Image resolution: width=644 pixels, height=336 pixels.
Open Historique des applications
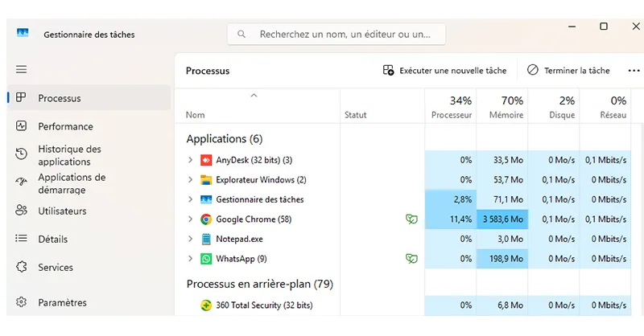click(x=69, y=155)
